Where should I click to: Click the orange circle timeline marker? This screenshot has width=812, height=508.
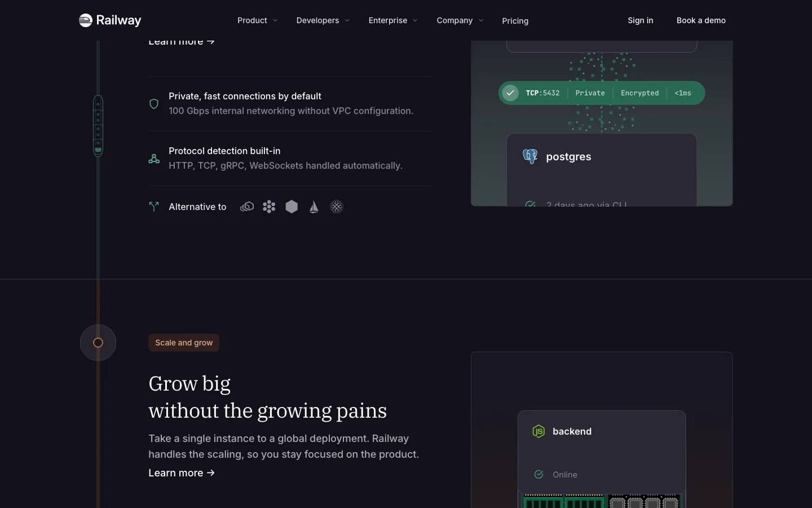click(98, 343)
